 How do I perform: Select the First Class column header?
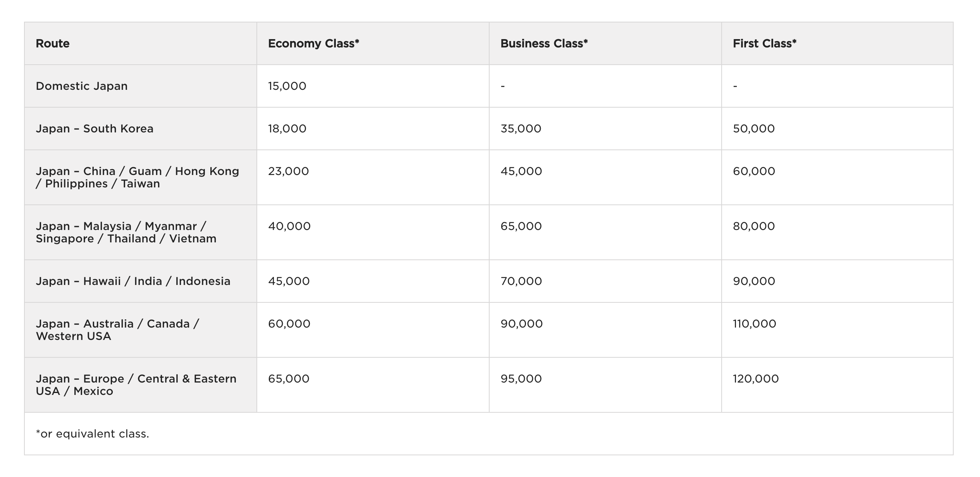click(765, 43)
